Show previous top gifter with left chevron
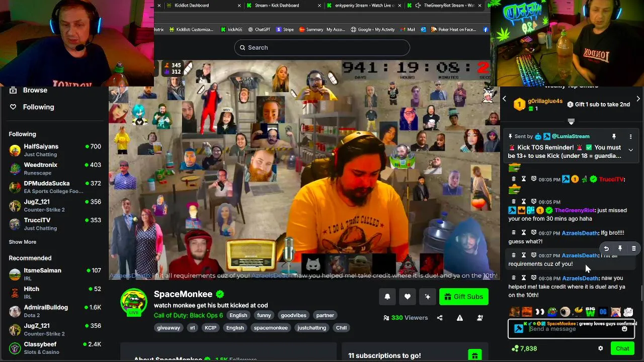Viewport: 644px width, 362px height. pyautogui.click(x=504, y=99)
